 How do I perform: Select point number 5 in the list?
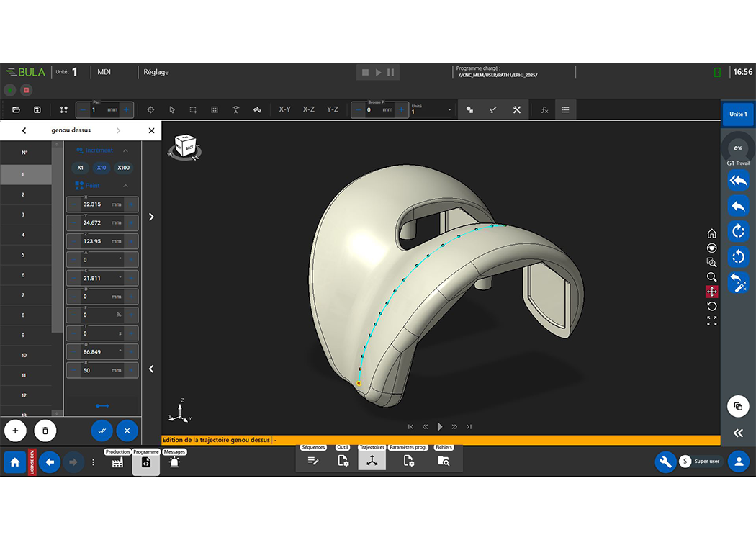click(x=24, y=255)
